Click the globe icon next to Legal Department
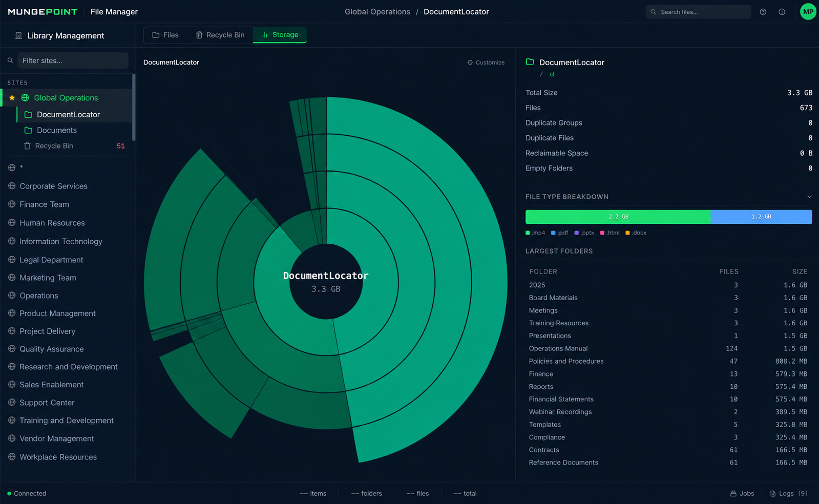 (12, 260)
